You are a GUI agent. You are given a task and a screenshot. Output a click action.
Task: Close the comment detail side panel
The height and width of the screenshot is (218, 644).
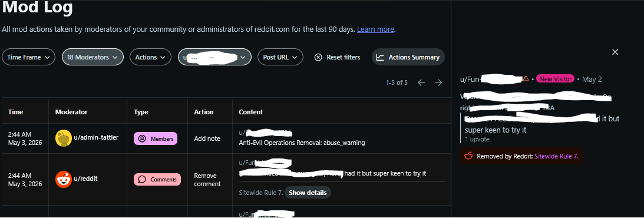(x=615, y=52)
